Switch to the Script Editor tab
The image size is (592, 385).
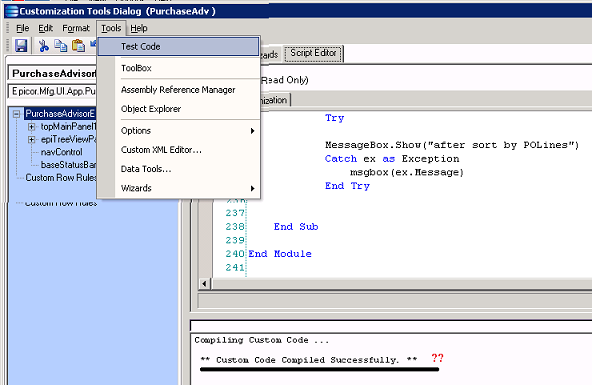coord(313,53)
